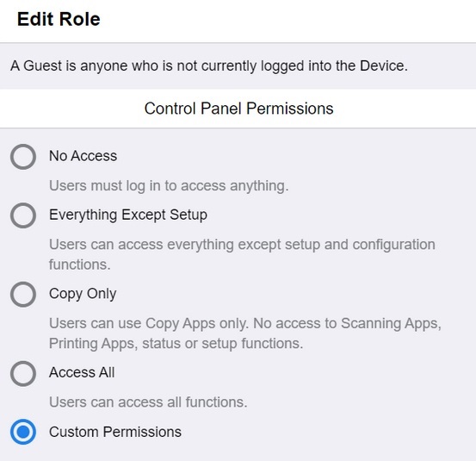Click the selected Custom Permissions radio circle

pos(23,432)
